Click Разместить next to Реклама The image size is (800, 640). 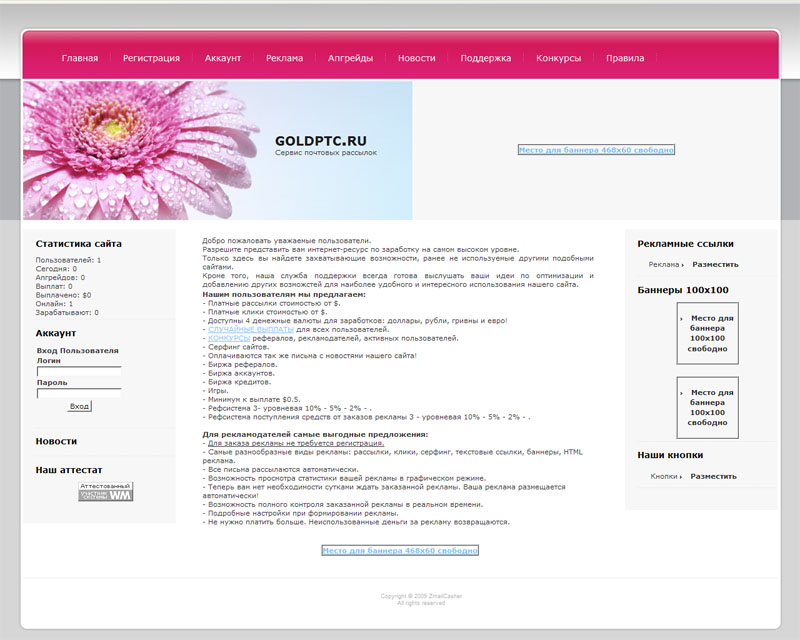pyautogui.click(x=715, y=265)
